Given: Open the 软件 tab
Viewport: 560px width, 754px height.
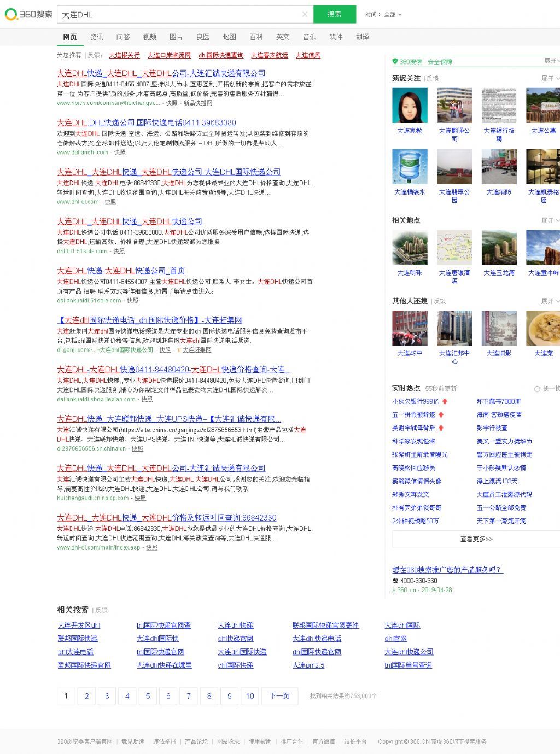Looking at the screenshot, I should click(x=336, y=37).
